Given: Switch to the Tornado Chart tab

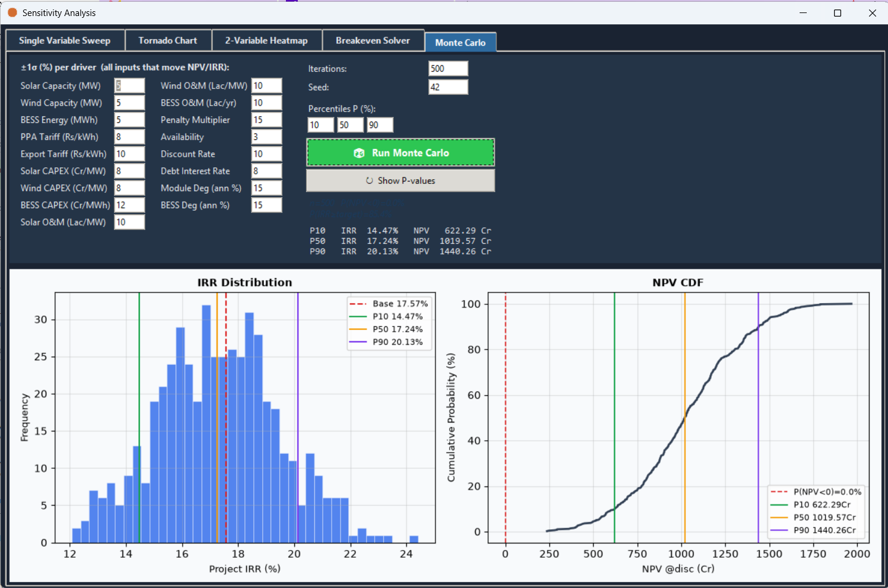Looking at the screenshot, I should tap(168, 40).
